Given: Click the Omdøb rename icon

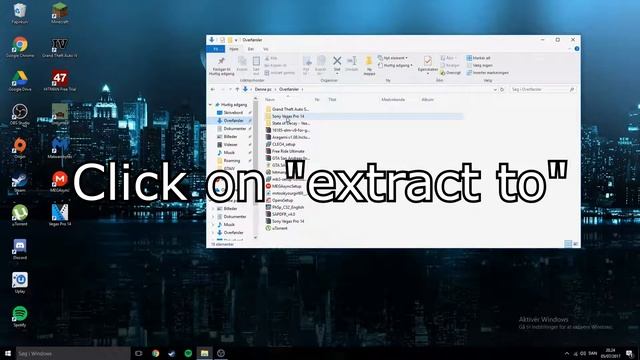Looking at the screenshot, I should click(x=351, y=61).
